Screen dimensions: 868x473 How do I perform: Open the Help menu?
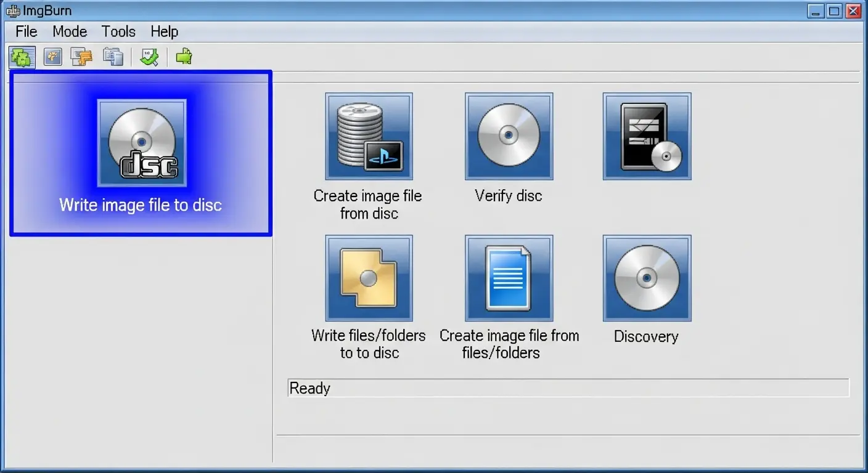(164, 31)
